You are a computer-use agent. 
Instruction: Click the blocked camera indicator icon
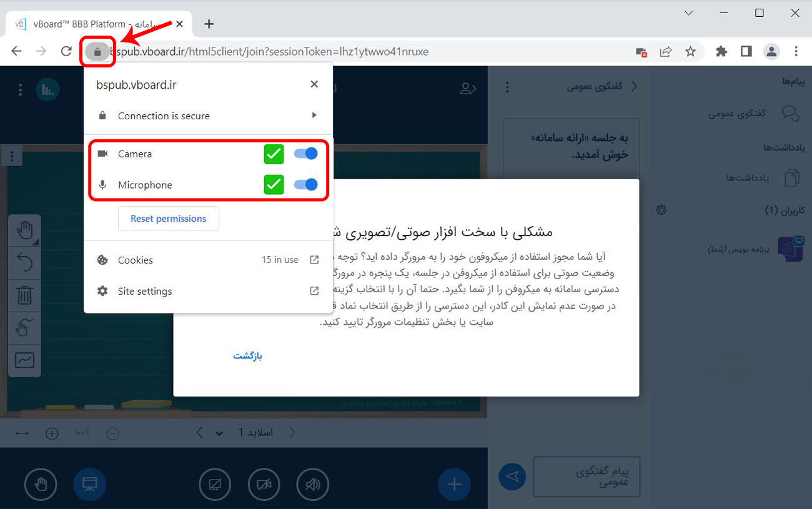641,52
